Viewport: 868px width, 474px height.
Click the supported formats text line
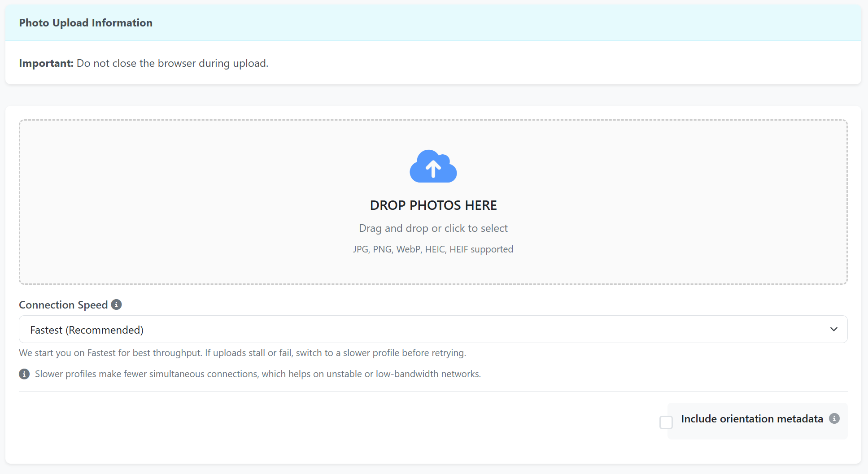(x=433, y=249)
